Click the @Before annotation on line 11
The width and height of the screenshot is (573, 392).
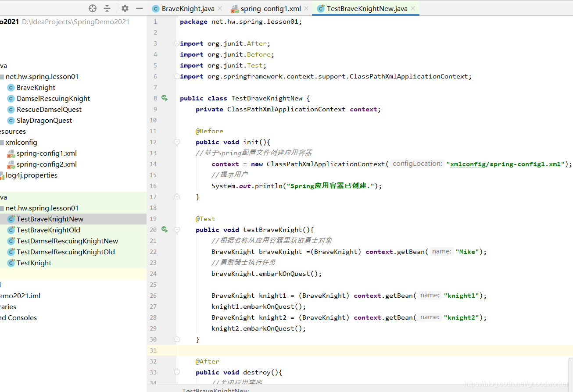(x=209, y=131)
